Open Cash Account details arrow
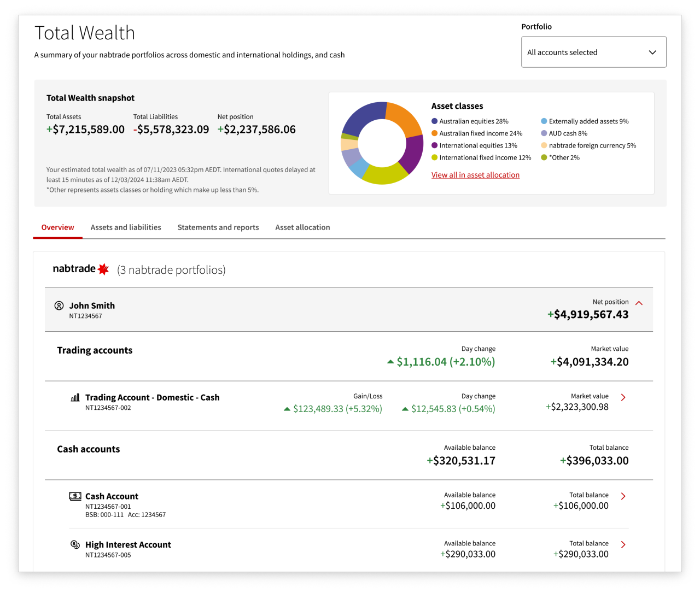Viewport: 700px width, 593px height. 623,496
